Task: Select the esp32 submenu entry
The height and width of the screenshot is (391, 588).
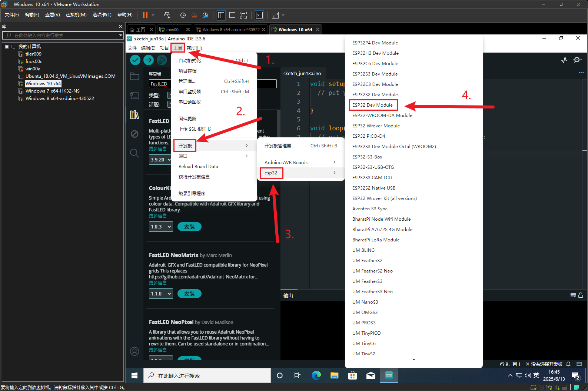Action: pyautogui.click(x=301, y=173)
